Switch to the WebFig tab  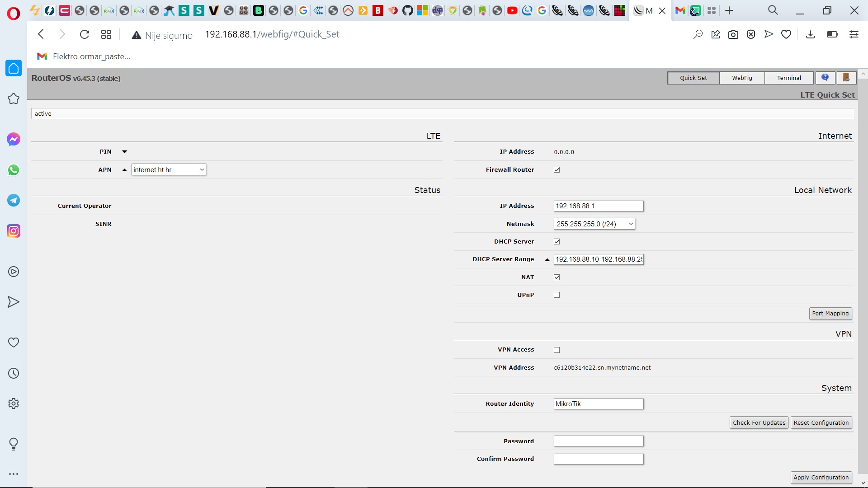point(742,78)
